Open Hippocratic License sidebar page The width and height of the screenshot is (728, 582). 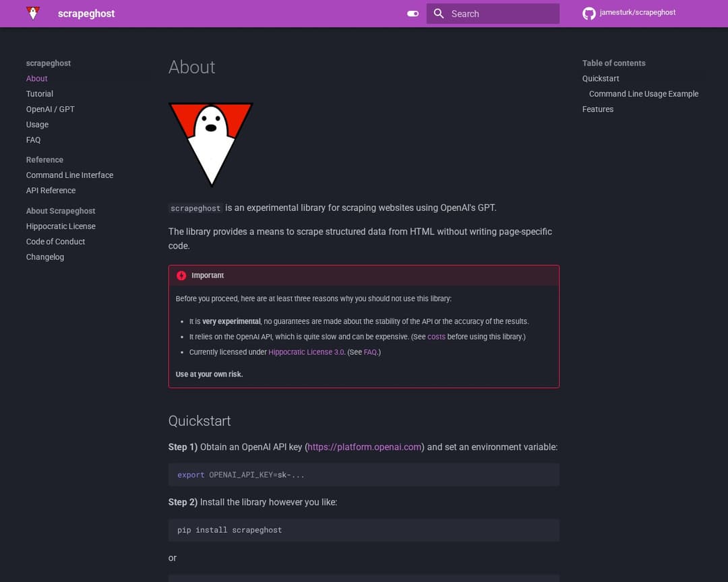61,226
